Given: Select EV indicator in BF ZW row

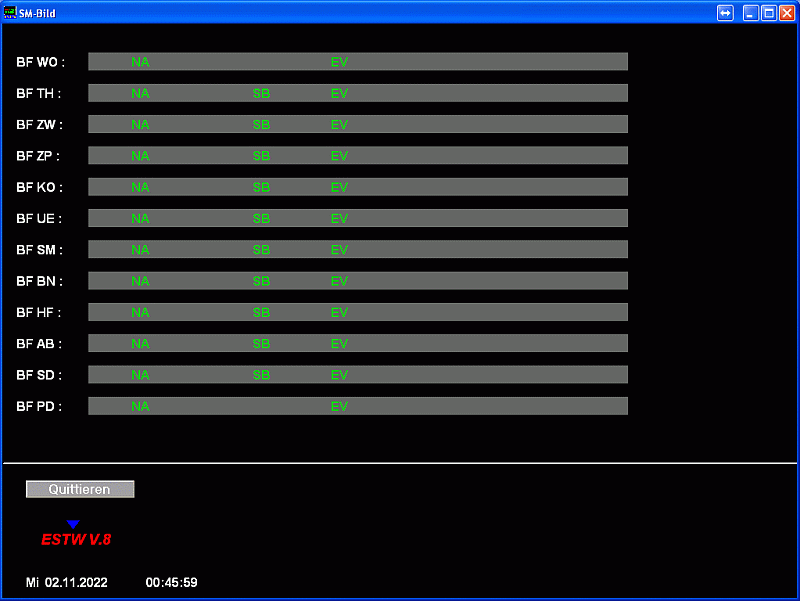Looking at the screenshot, I should coord(339,124).
